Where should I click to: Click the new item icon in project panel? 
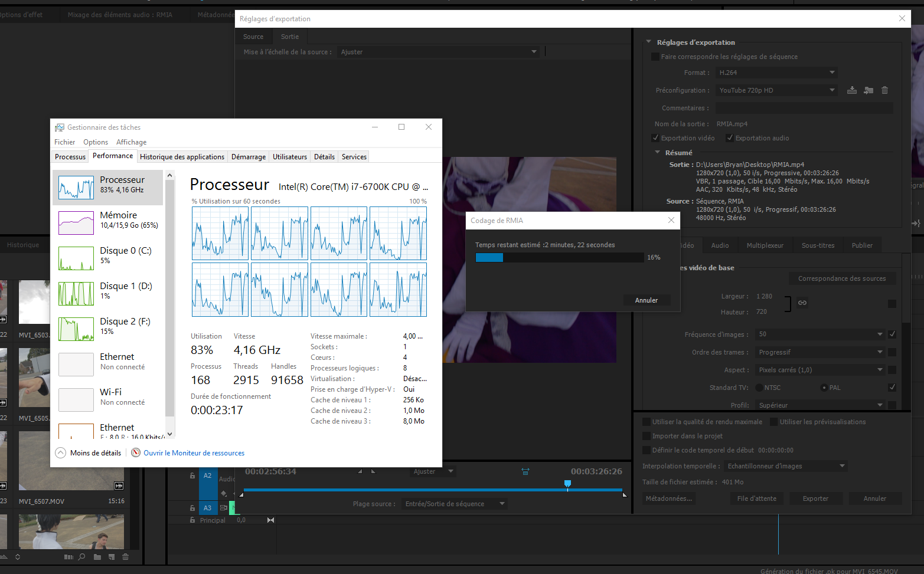111,556
